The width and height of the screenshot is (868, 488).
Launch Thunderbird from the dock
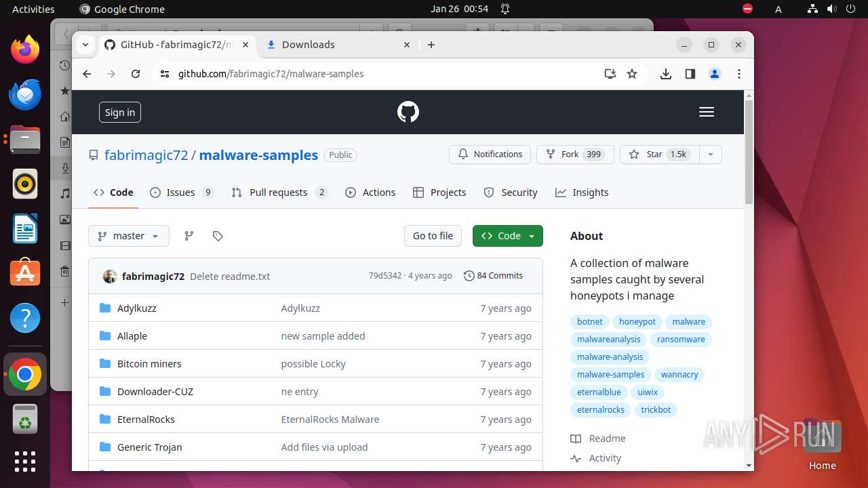point(25,95)
